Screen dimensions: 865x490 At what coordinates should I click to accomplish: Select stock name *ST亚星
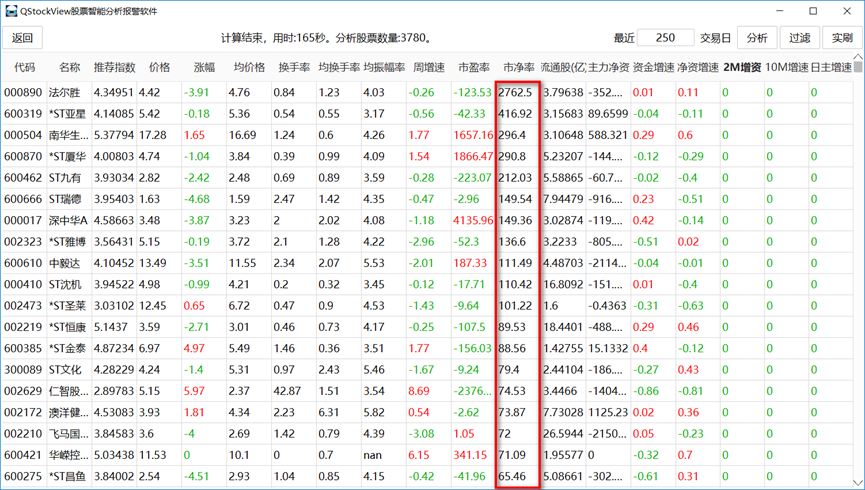point(67,114)
